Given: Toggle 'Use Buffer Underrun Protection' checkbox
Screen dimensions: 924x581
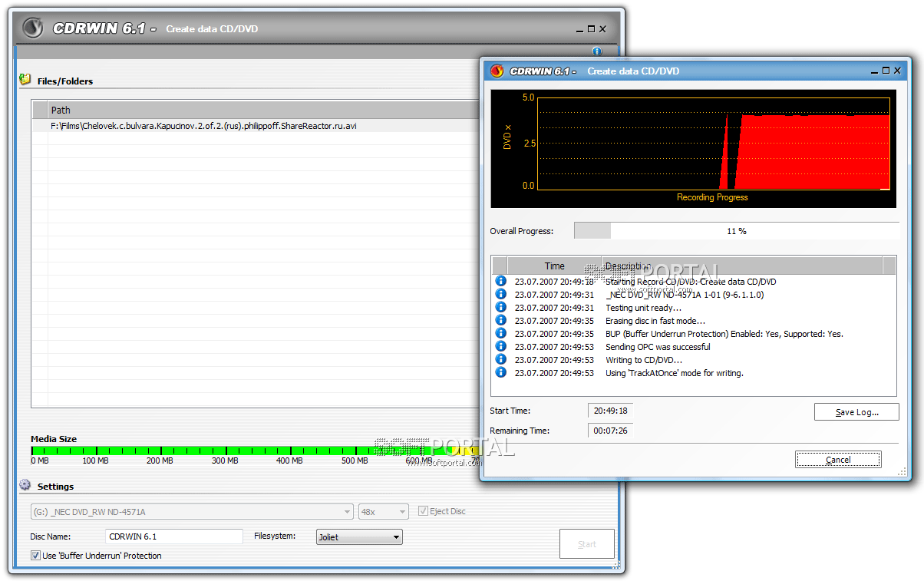Looking at the screenshot, I should (35, 555).
